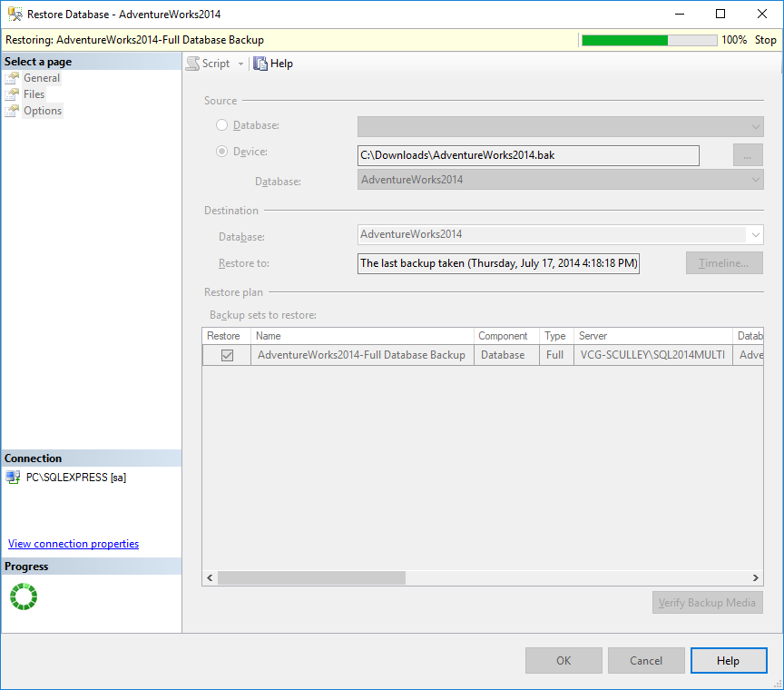Select the Device radio button under Source
Image resolution: width=784 pixels, height=690 pixels.
click(x=221, y=151)
